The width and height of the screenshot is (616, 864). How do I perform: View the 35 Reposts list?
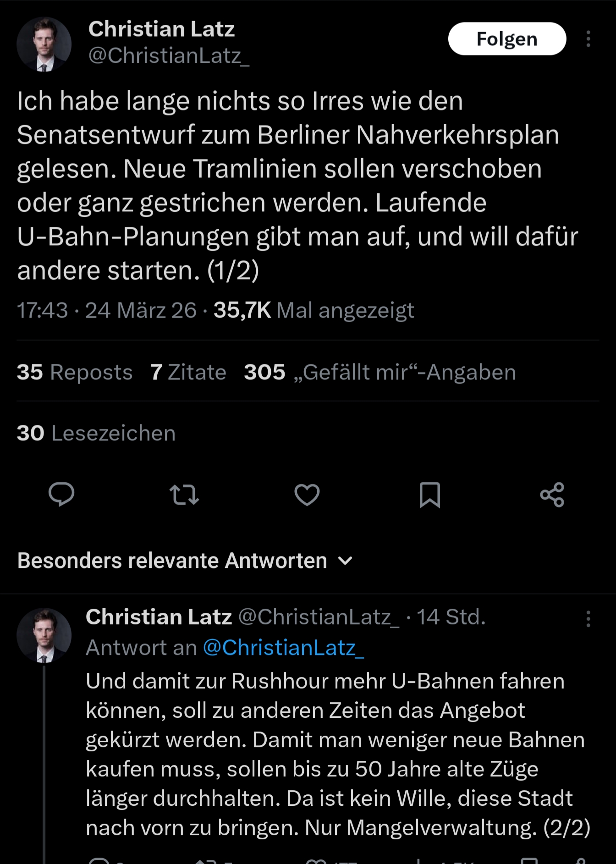pyautogui.click(x=75, y=372)
